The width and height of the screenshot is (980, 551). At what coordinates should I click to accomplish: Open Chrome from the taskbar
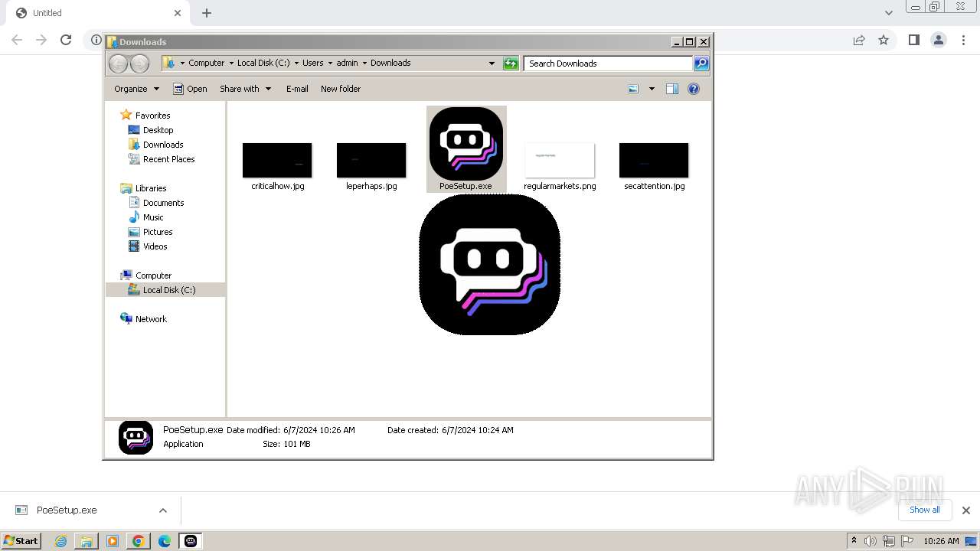point(139,541)
